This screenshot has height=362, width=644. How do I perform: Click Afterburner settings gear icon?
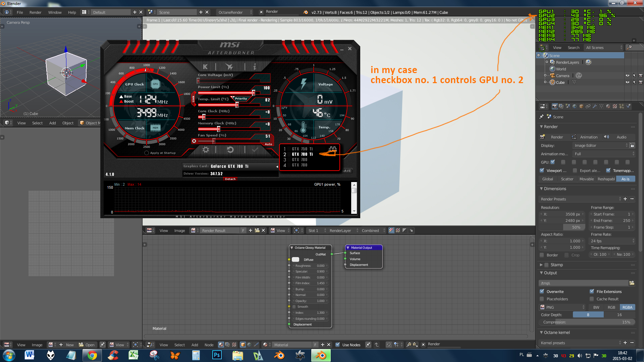pos(206,150)
